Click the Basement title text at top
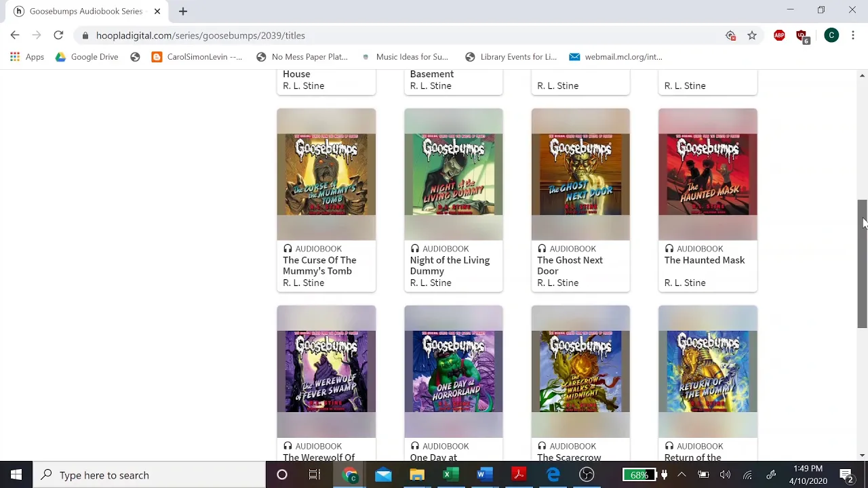868x488 pixels. (x=432, y=74)
